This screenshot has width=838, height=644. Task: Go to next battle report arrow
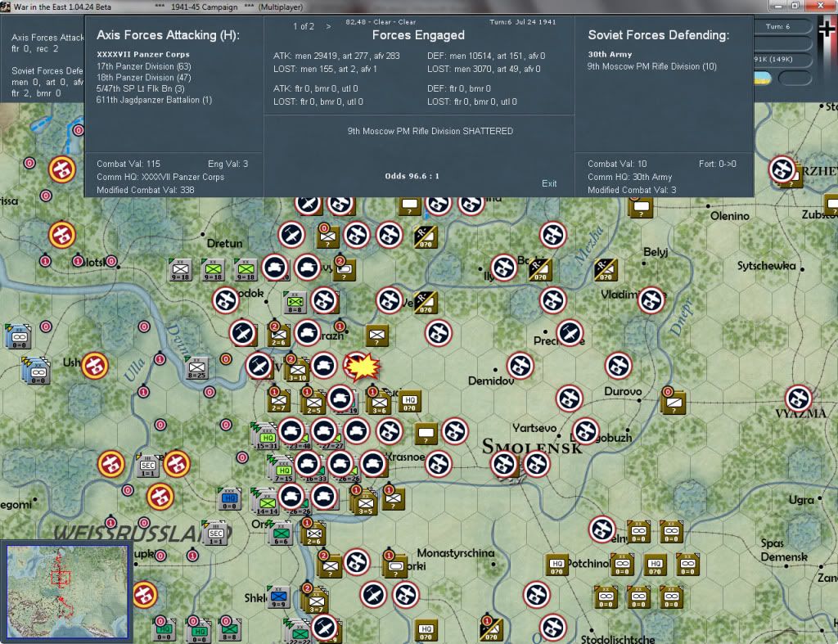pyautogui.click(x=328, y=26)
